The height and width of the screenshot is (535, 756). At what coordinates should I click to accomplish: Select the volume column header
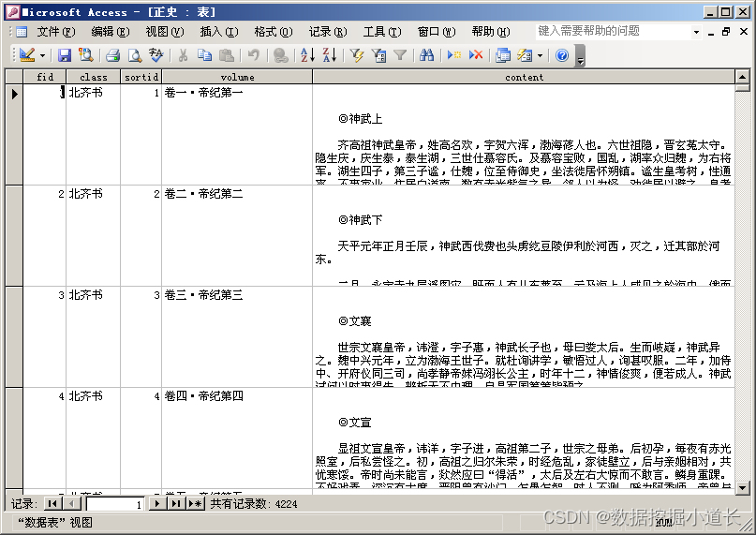click(x=237, y=77)
